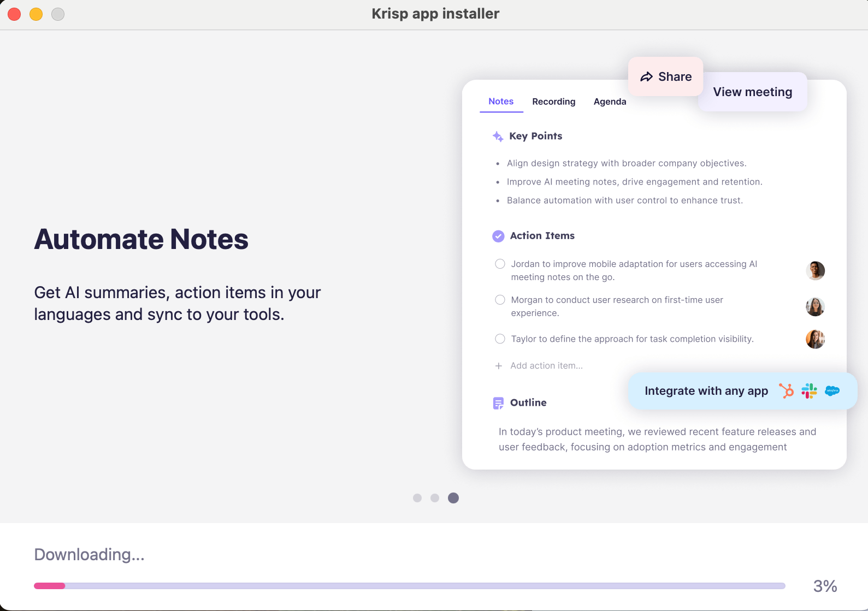868x611 pixels.
Task: Type in the Add action item field
Action: coord(546,366)
